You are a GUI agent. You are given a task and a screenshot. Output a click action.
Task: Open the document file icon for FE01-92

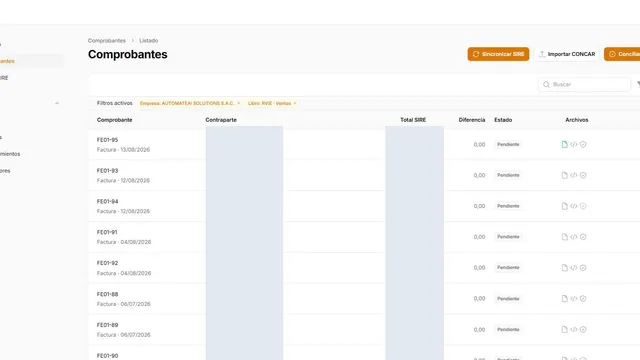point(564,268)
